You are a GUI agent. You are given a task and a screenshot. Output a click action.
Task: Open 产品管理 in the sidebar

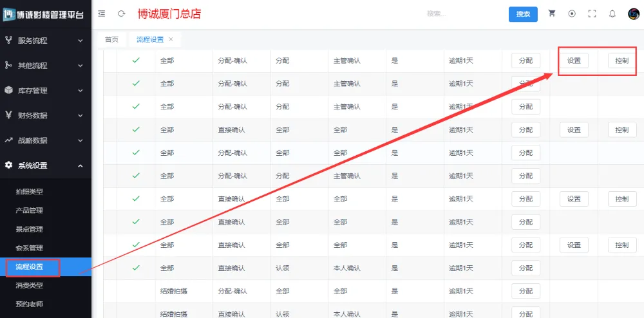coord(30,210)
